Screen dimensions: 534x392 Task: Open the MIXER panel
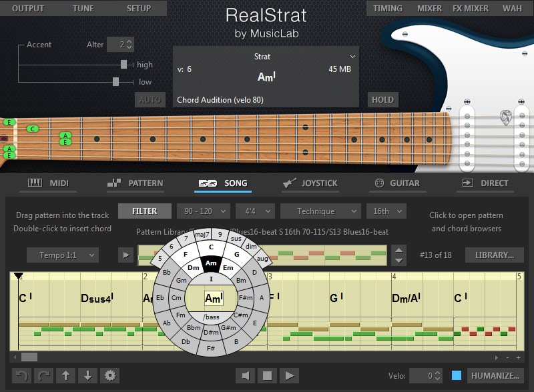click(429, 8)
